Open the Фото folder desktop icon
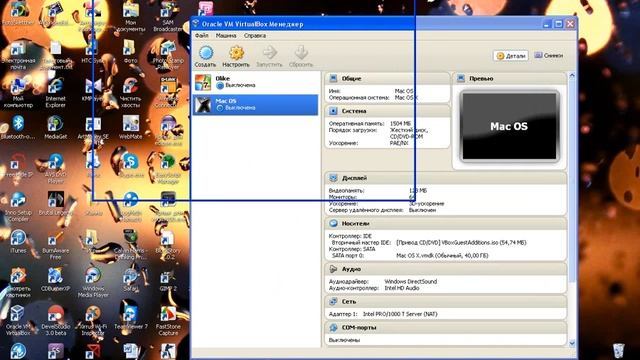This screenshot has height=360, width=640. 130,52
